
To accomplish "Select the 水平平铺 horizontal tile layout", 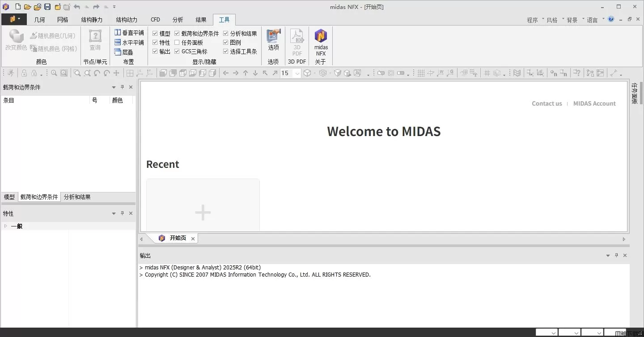I will (x=129, y=43).
